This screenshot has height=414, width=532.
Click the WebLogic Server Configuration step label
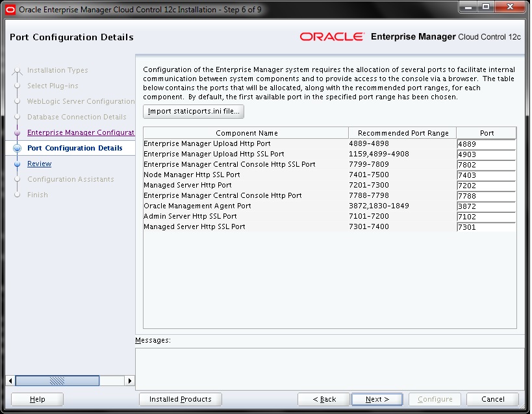point(81,101)
